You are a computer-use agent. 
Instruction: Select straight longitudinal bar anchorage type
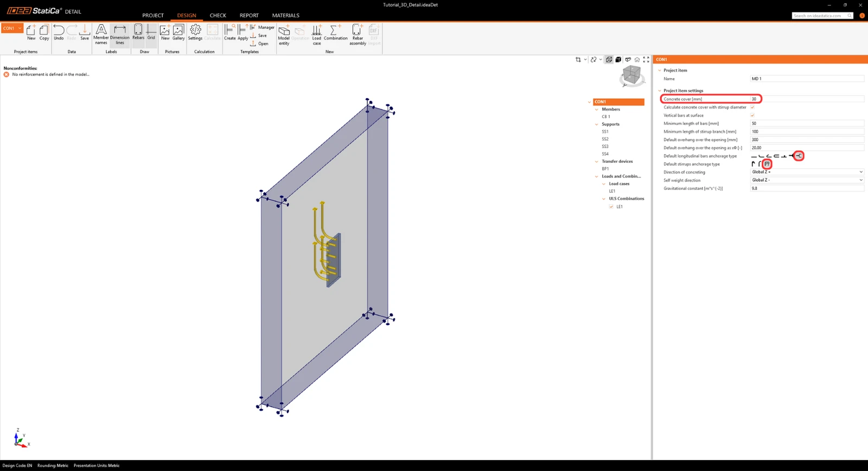click(754, 156)
